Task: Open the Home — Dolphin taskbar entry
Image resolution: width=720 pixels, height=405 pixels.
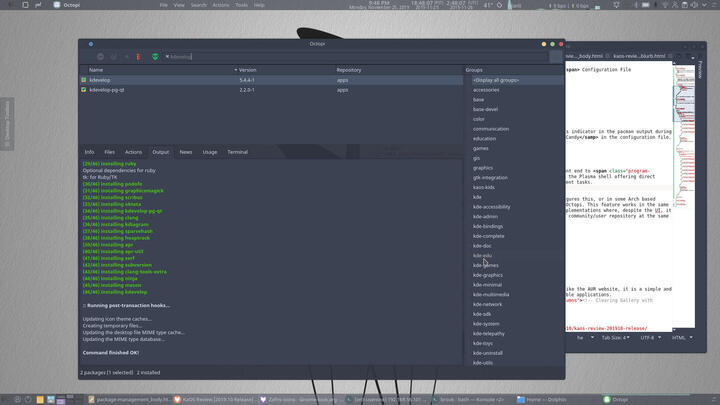Action: coord(541,399)
